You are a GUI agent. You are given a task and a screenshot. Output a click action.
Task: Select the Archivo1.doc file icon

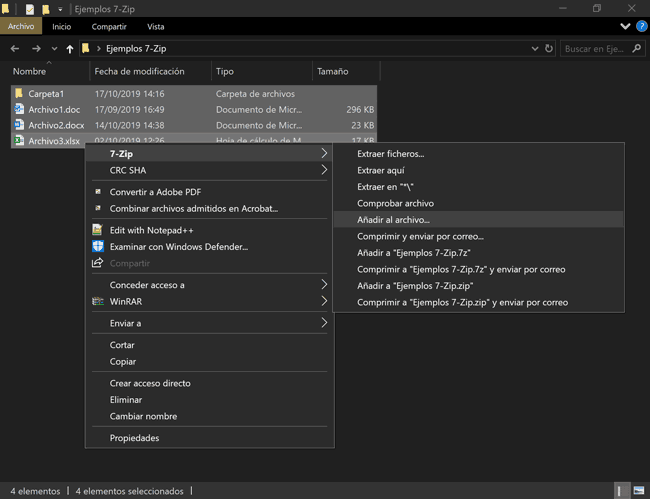(x=19, y=109)
